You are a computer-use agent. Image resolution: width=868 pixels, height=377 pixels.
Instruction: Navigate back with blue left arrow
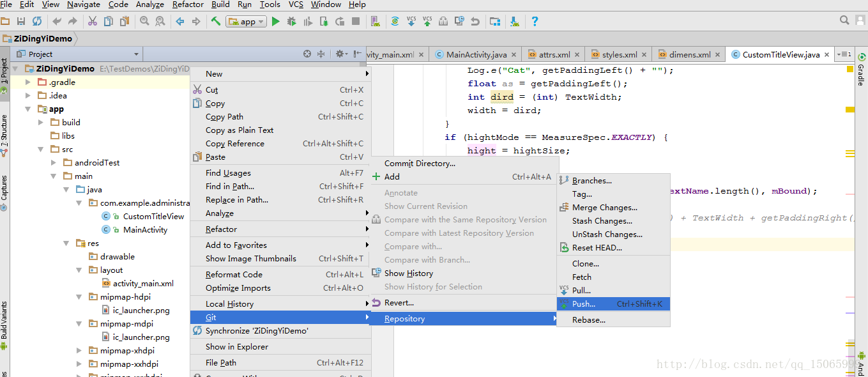click(x=180, y=21)
